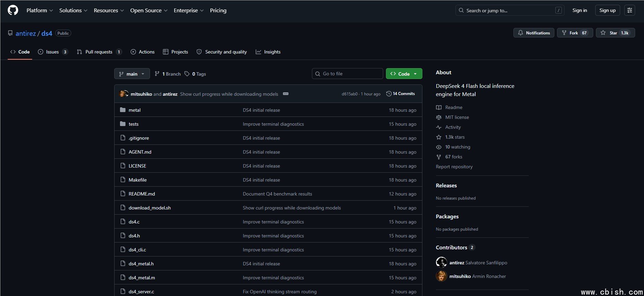644x296 pixels.
Task: Click the branch icon next to 1 Branch
Action: (157, 74)
